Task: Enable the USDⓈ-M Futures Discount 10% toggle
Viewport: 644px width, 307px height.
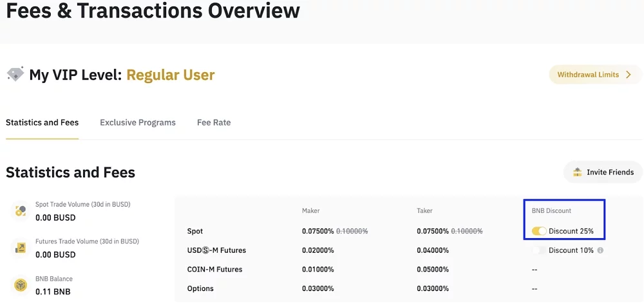Action: tap(539, 250)
